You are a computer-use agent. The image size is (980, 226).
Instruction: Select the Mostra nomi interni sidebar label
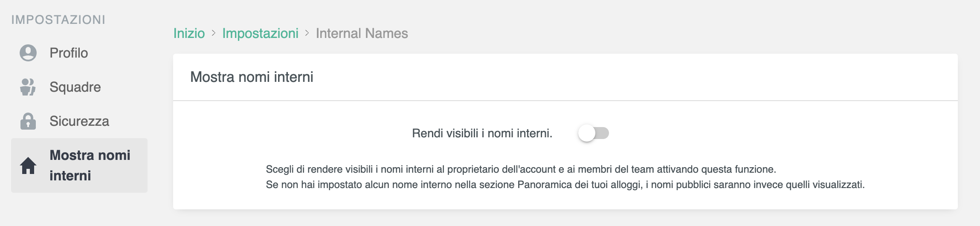tap(90, 165)
